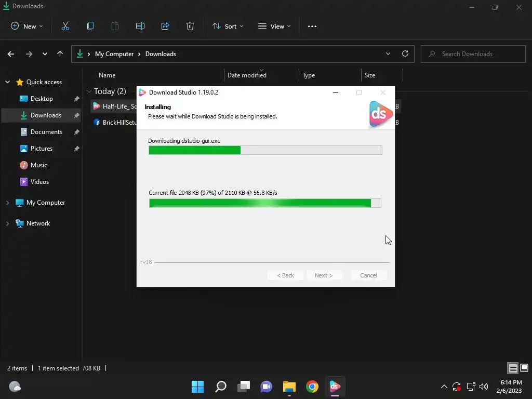
Task: Click the dstudio-gui.exe download progress bar
Action: coord(265,150)
